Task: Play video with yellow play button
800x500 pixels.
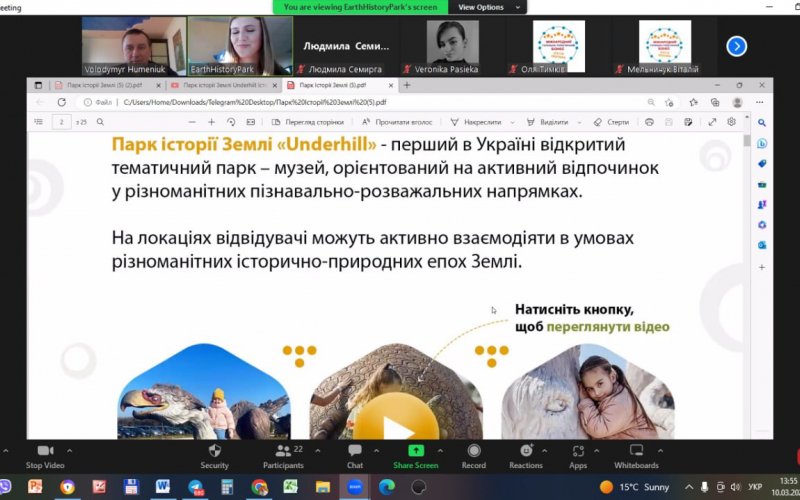Action: pyautogui.click(x=396, y=416)
